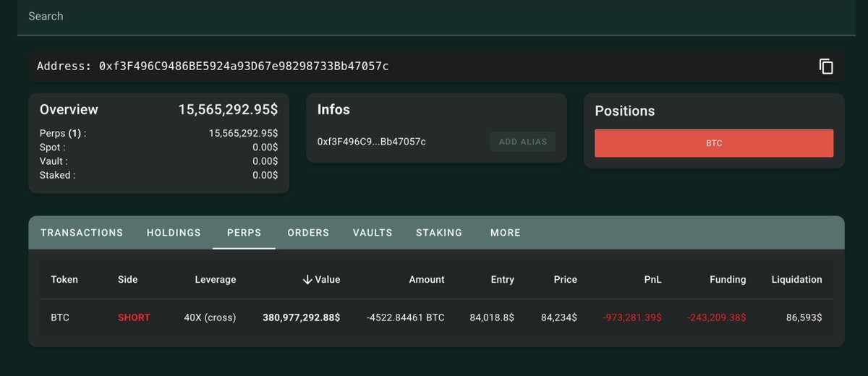The width and height of the screenshot is (868, 376).
Task: Click the full address text line
Action: 213,67
